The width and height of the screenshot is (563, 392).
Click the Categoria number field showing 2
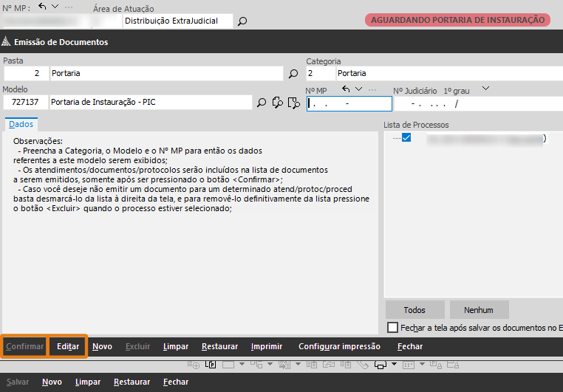click(320, 74)
